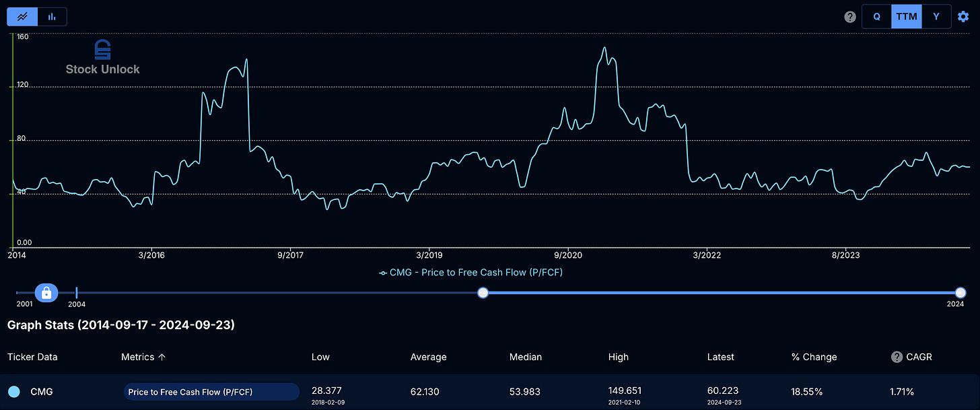
Task: Open the help question mark icon near Q
Action: click(x=850, y=17)
